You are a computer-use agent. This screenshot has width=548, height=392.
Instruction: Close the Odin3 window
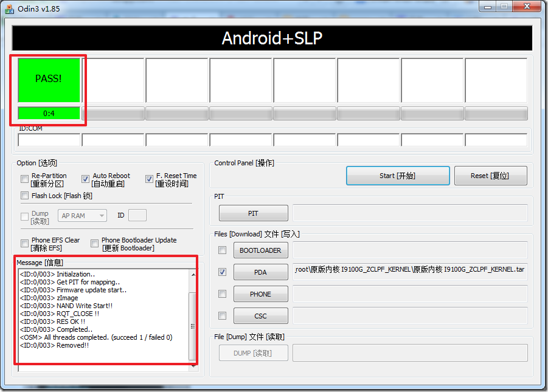527,6
